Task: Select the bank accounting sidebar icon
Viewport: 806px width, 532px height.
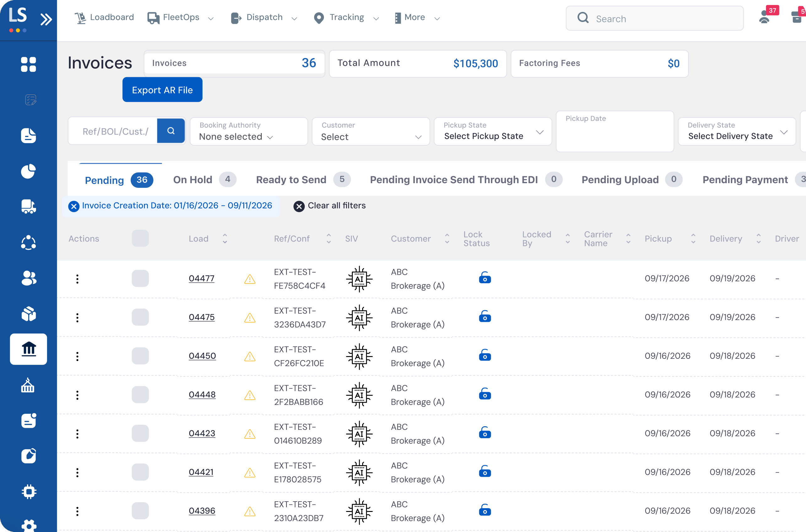Action: (x=29, y=349)
